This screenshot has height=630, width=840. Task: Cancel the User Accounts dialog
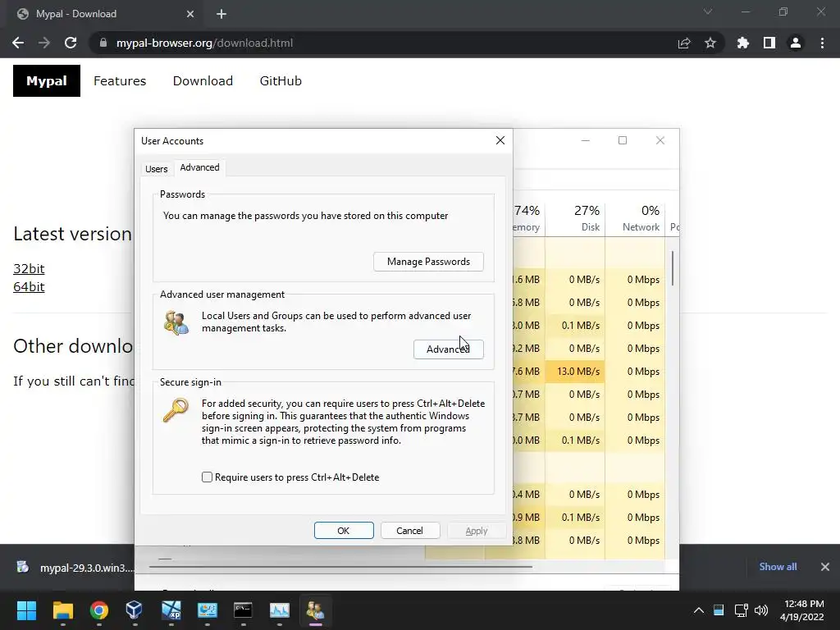[x=410, y=531]
